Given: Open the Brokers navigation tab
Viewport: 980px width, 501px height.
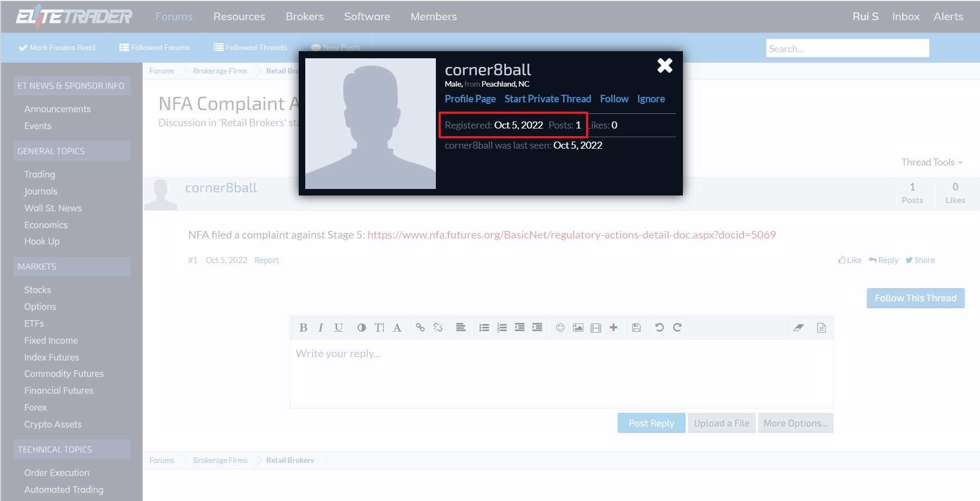Looking at the screenshot, I should click(305, 16).
